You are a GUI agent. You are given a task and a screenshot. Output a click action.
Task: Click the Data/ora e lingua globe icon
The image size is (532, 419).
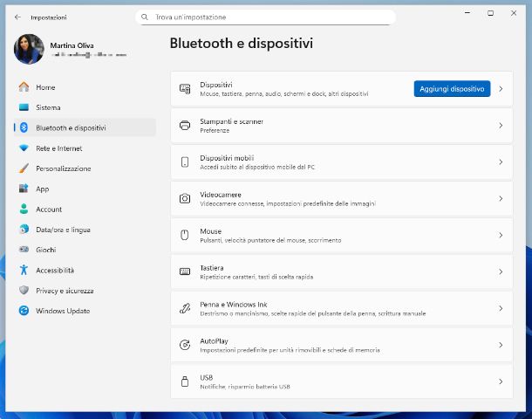tap(24, 230)
